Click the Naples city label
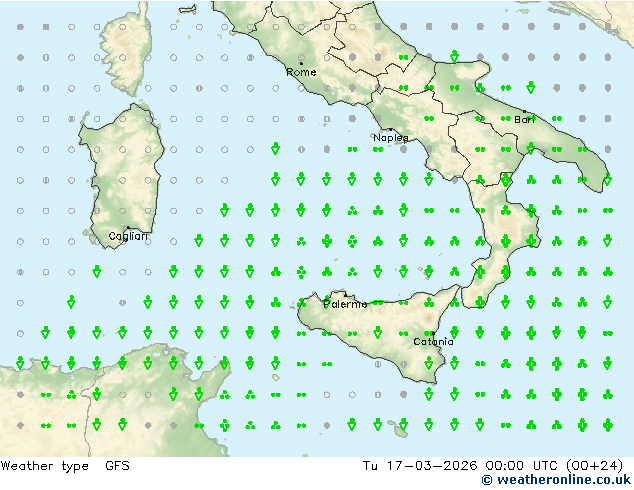The width and height of the screenshot is (634, 490). tap(391, 138)
